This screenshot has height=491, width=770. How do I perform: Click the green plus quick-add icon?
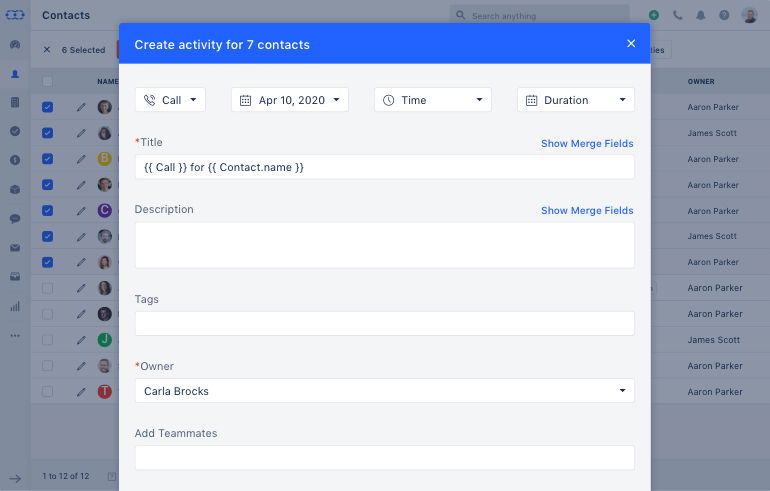click(654, 15)
